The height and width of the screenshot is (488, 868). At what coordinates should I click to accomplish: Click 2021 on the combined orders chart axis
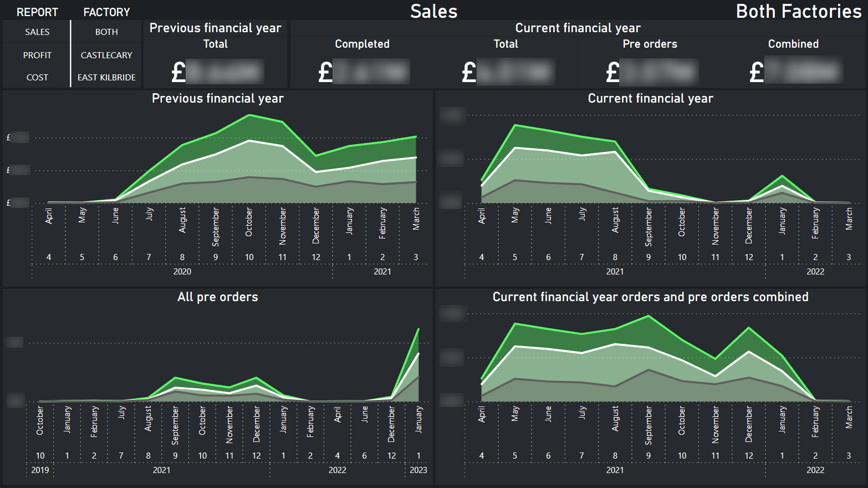click(615, 470)
